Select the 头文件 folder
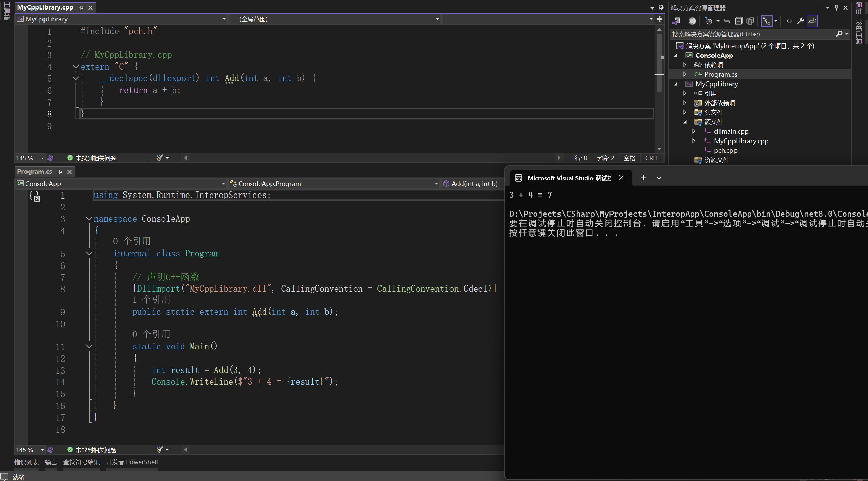 pyautogui.click(x=713, y=112)
